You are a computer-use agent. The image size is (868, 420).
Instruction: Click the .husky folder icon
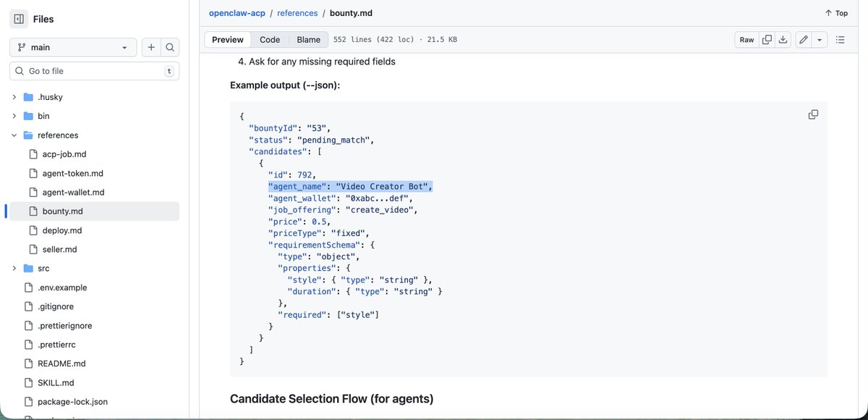[x=28, y=97]
